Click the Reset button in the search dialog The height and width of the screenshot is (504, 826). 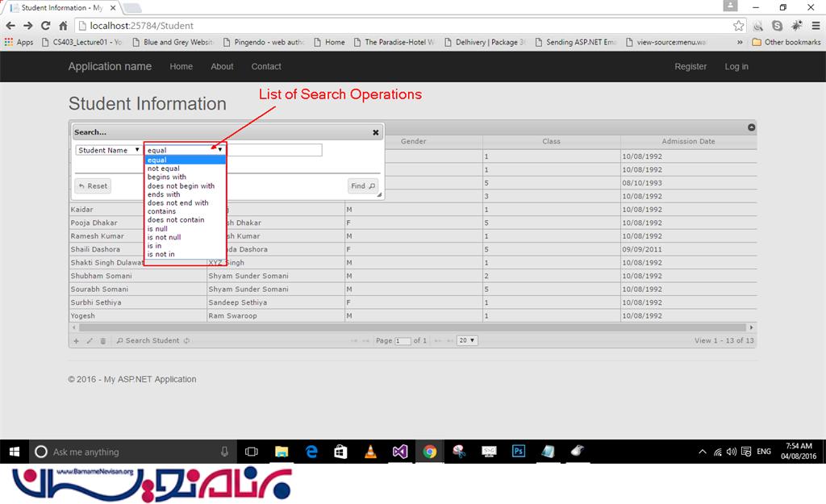(93, 186)
